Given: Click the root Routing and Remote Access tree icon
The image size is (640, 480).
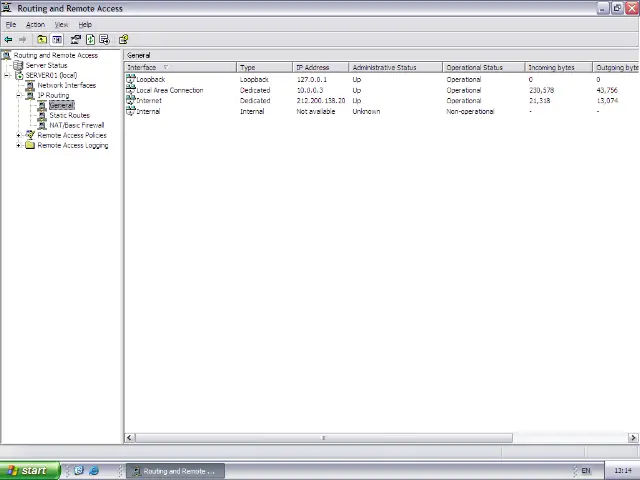Looking at the screenshot, I should click(7, 55).
